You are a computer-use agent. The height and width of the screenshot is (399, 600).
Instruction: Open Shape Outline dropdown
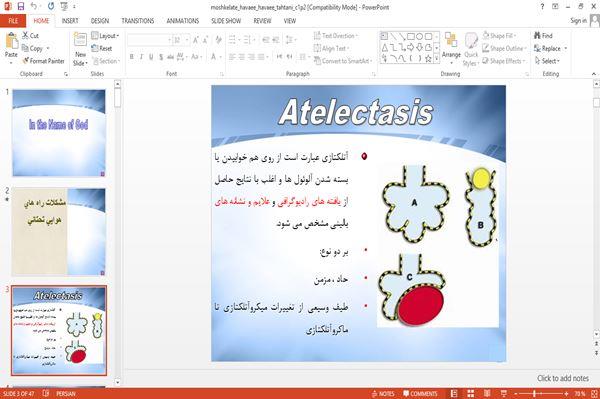[504, 48]
